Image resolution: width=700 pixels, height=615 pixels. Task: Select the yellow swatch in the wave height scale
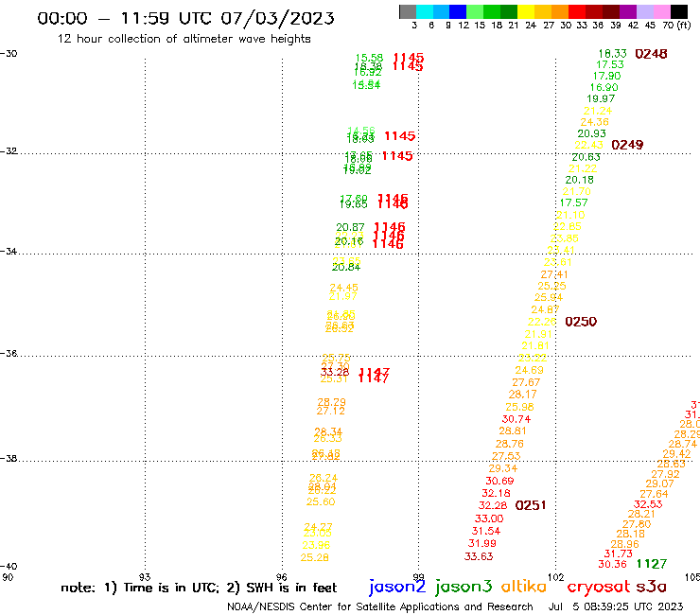[x=526, y=11]
